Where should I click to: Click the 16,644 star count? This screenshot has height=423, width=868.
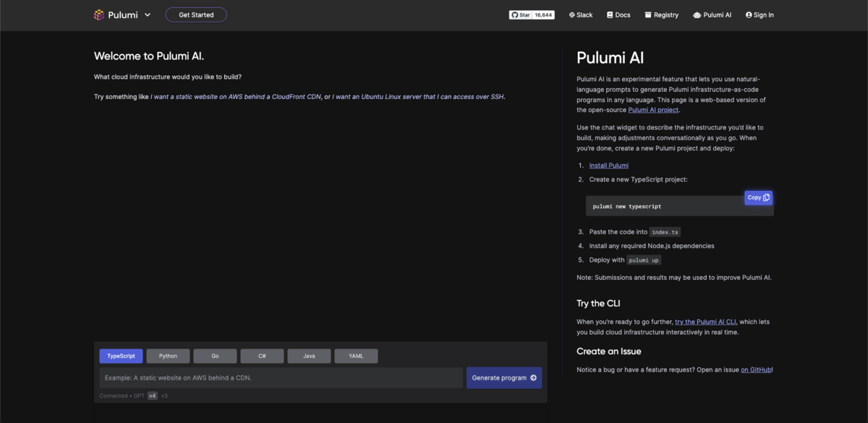pyautogui.click(x=544, y=14)
